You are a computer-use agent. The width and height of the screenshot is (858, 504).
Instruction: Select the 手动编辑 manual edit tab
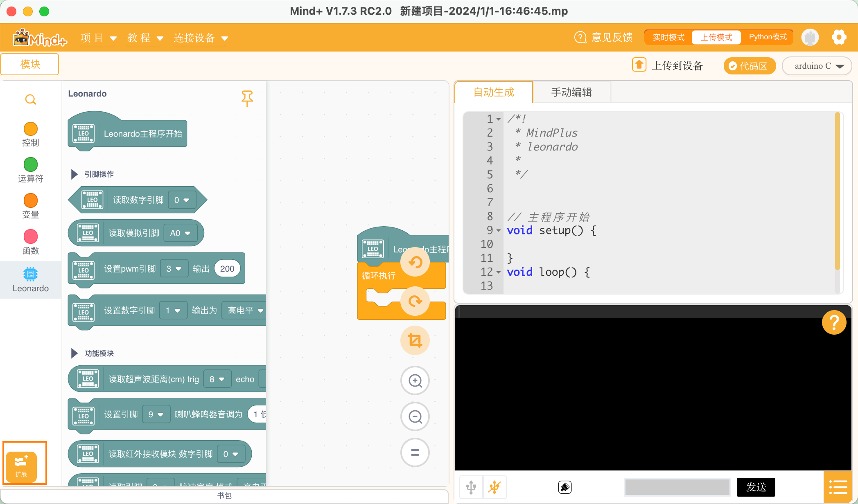click(572, 92)
